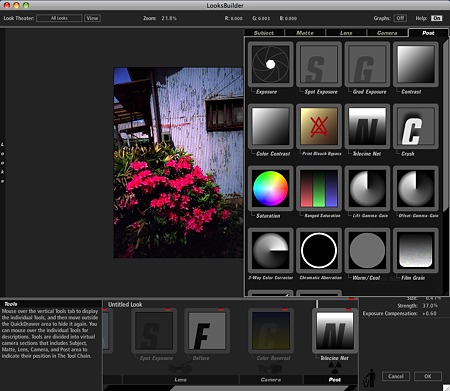Image resolution: width=450 pixels, height=391 pixels.
Task: Adjust Exposure Compensation value +0.60
Action: point(429,313)
